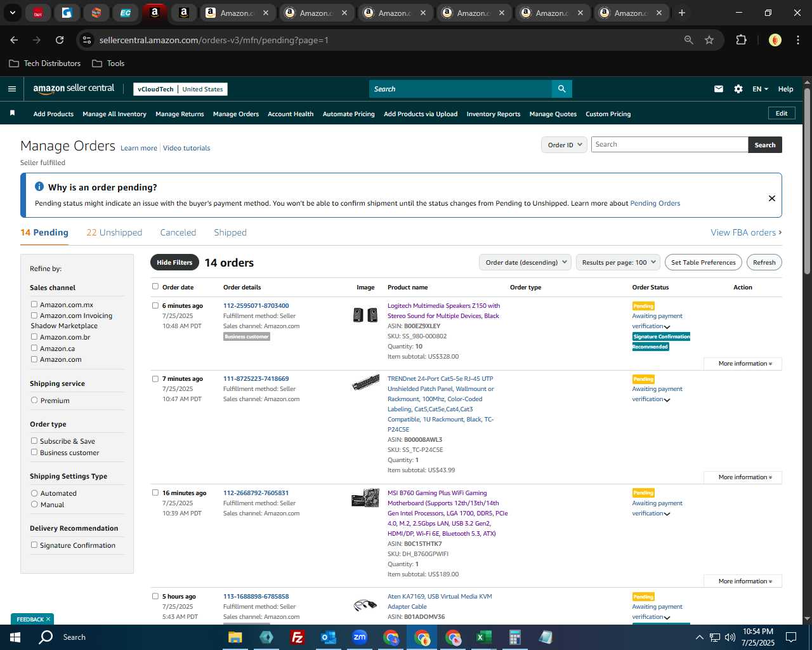The width and height of the screenshot is (812, 650).
Task: Click the Hide Filters button
Action: (174, 262)
